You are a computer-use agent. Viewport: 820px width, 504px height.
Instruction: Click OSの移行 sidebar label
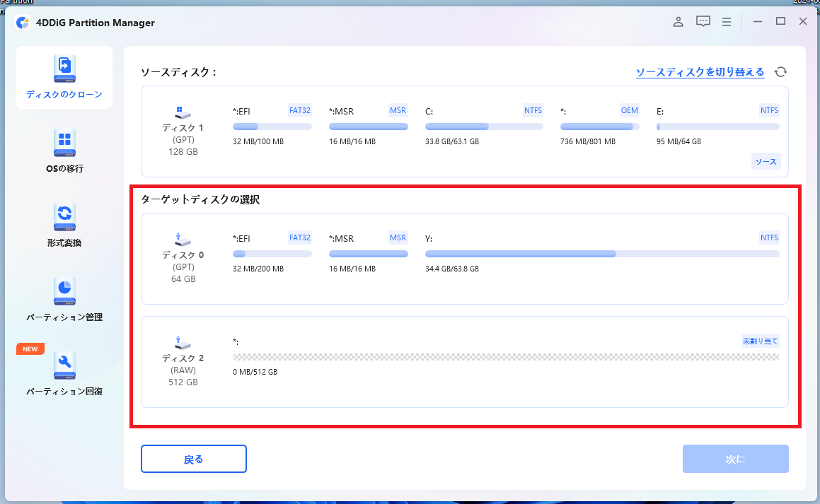point(64,169)
